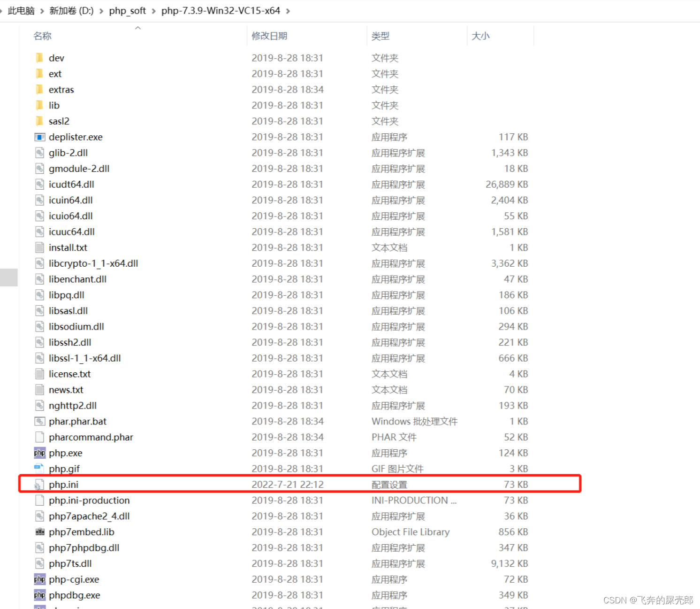Sort files by clicking 大小 header
This screenshot has height=609, width=700.
point(480,35)
